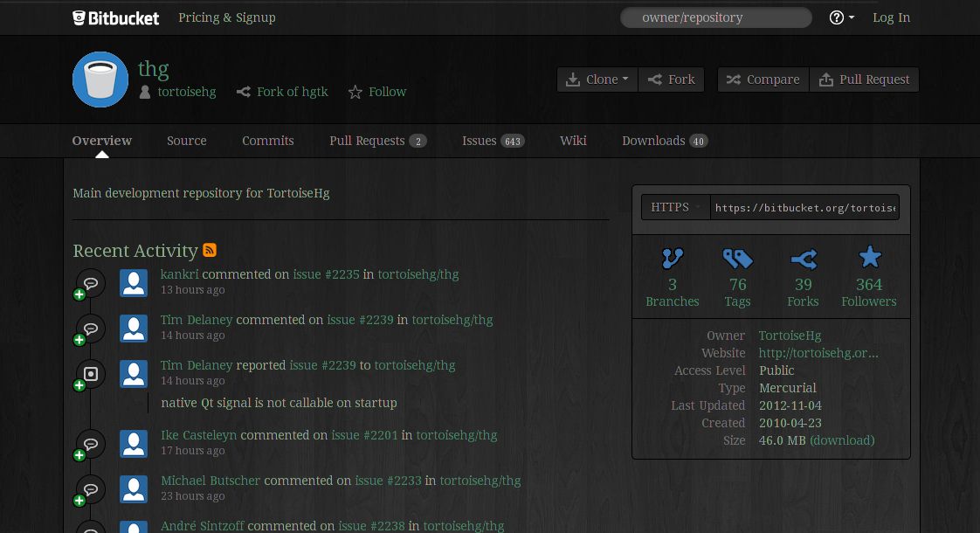980x533 pixels.
Task: Click the (download) link next to repository size
Action: [x=841, y=440]
